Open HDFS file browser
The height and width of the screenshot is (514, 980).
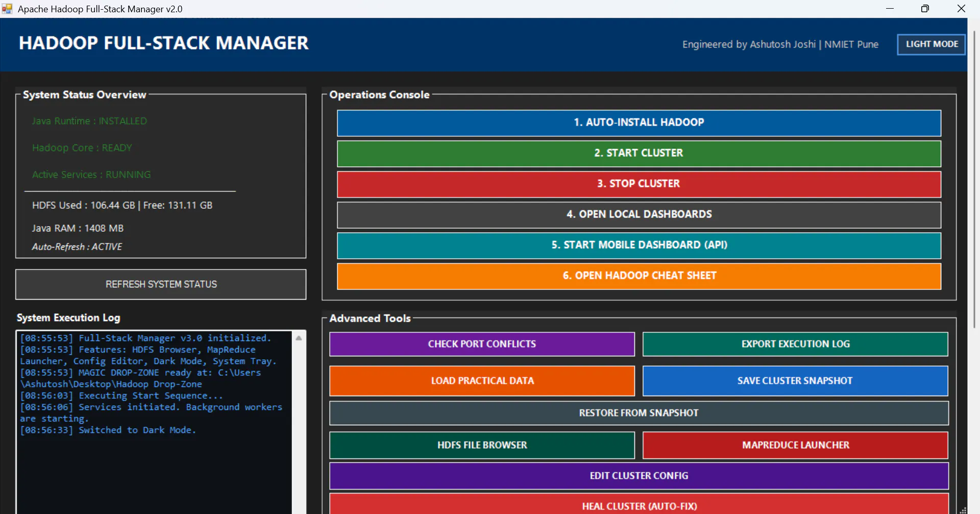[x=482, y=445]
